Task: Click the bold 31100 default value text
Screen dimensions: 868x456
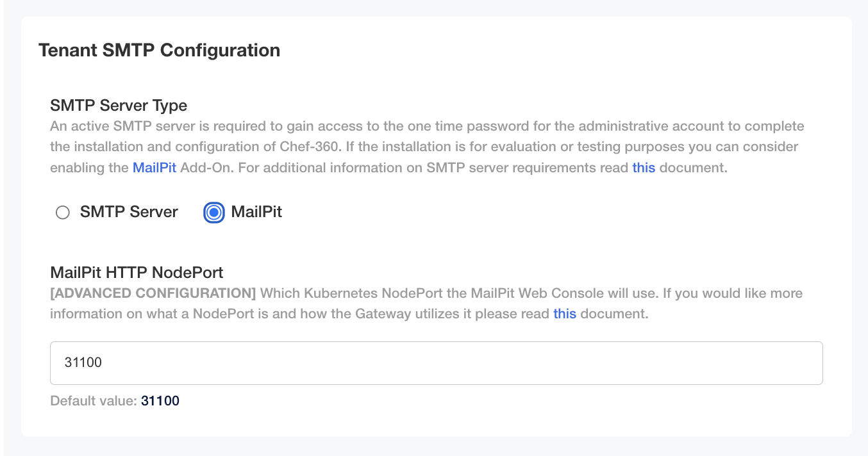Action: pyautogui.click(x=160, y=401)
